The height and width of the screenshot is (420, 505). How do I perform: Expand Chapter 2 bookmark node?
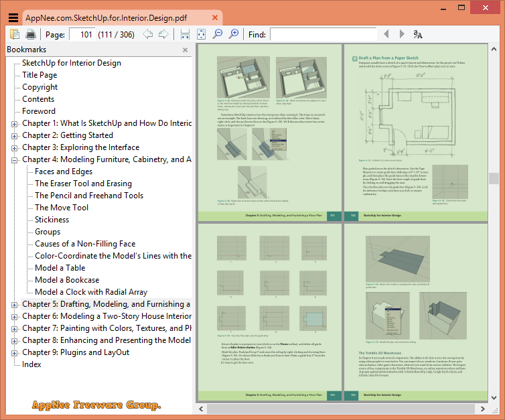[x=14, y=136]
